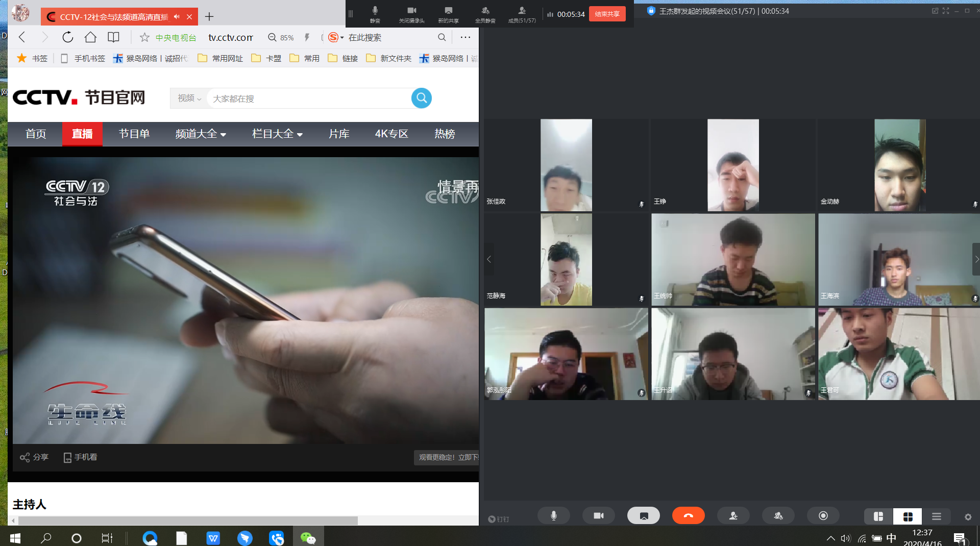Image resolution: width=980 pixels, height=546 pixels.
Task: Click the blue search icon on CCTV site
Action: [421, 98]
